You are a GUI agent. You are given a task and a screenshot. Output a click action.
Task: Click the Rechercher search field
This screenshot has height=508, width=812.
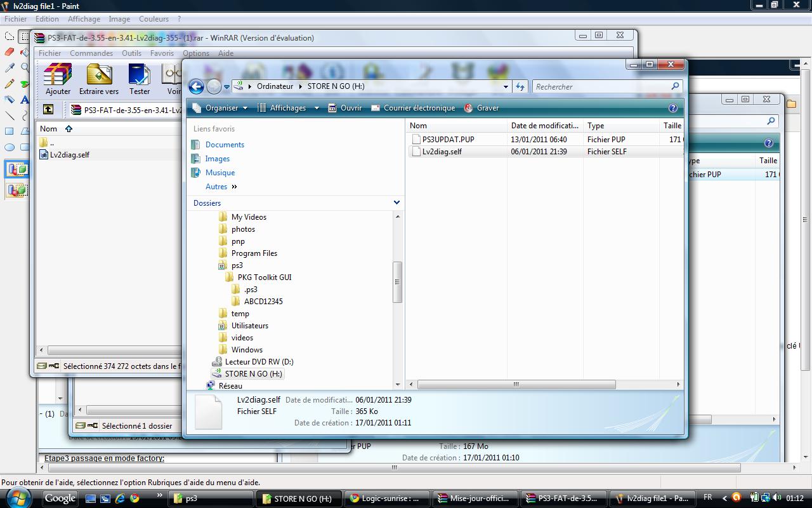click(x=601, y=87)
